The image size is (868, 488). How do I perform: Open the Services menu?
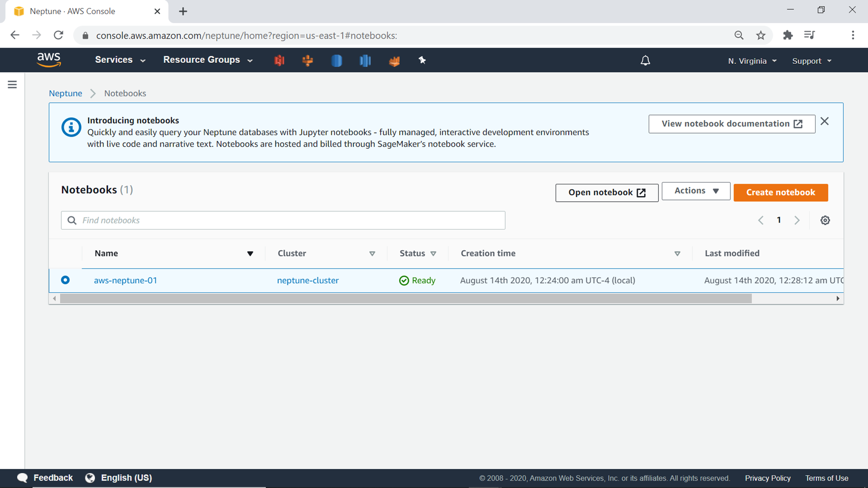(x=120, y=60)
